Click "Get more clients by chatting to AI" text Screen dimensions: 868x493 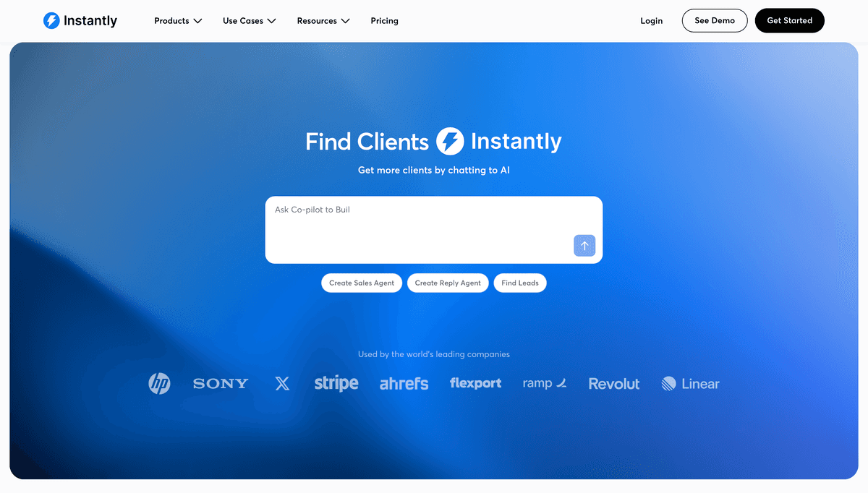[434, 171]
